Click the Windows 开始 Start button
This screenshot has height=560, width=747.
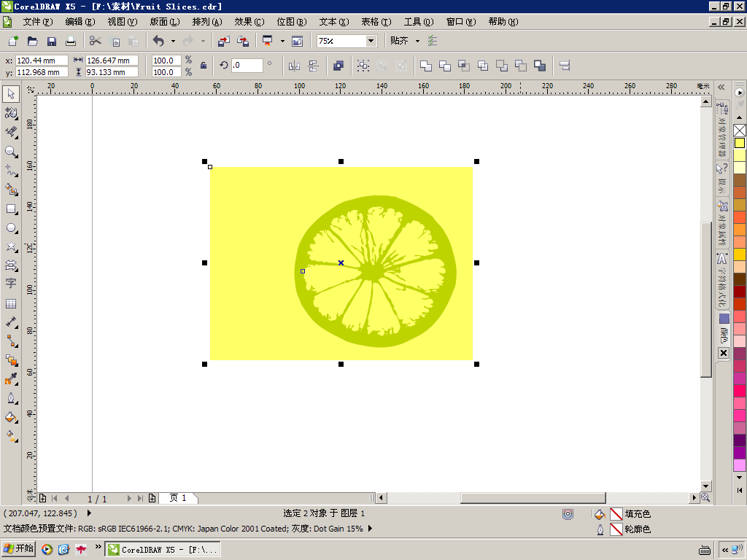19,548
